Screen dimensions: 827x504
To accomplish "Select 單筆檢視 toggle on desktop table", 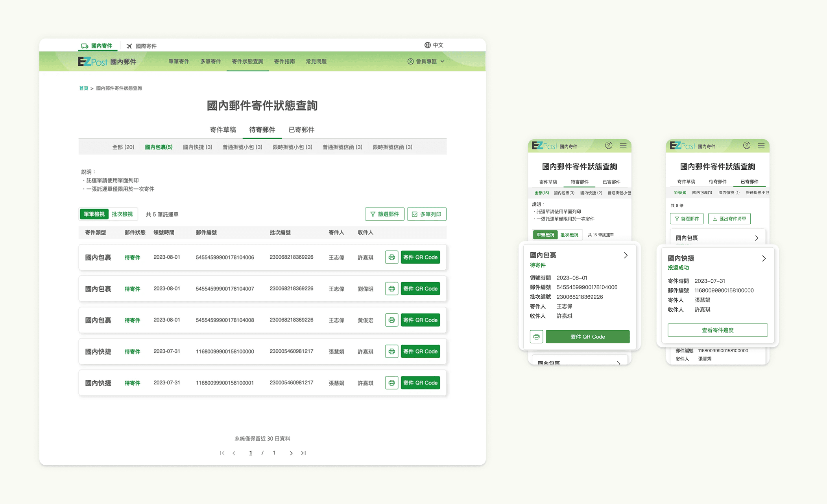I will pos(94,214).
